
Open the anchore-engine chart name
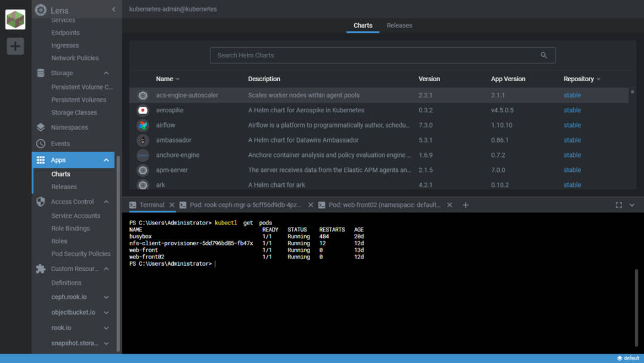(178, 155)
